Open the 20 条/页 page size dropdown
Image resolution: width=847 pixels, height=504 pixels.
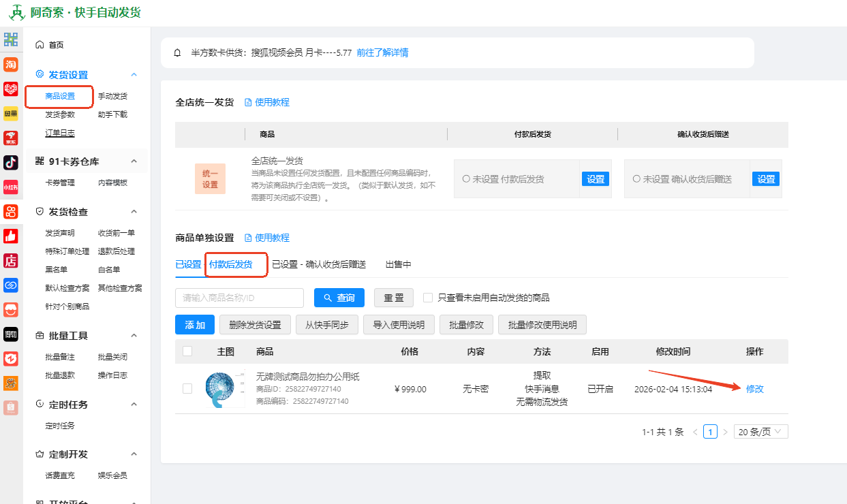(x=761, y=432)
